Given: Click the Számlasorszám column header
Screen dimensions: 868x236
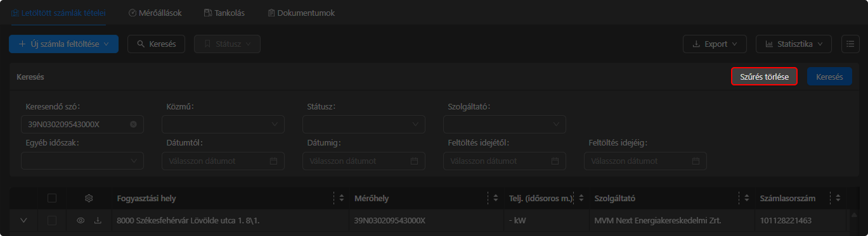Looking at the screenshot, I should [x=787, y=199].
